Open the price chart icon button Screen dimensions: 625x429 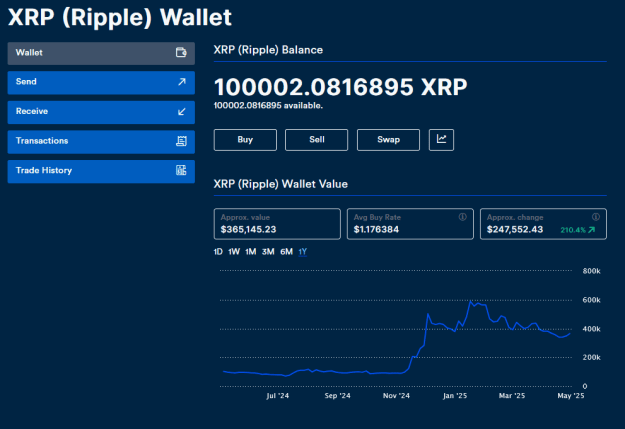point(441,140)
